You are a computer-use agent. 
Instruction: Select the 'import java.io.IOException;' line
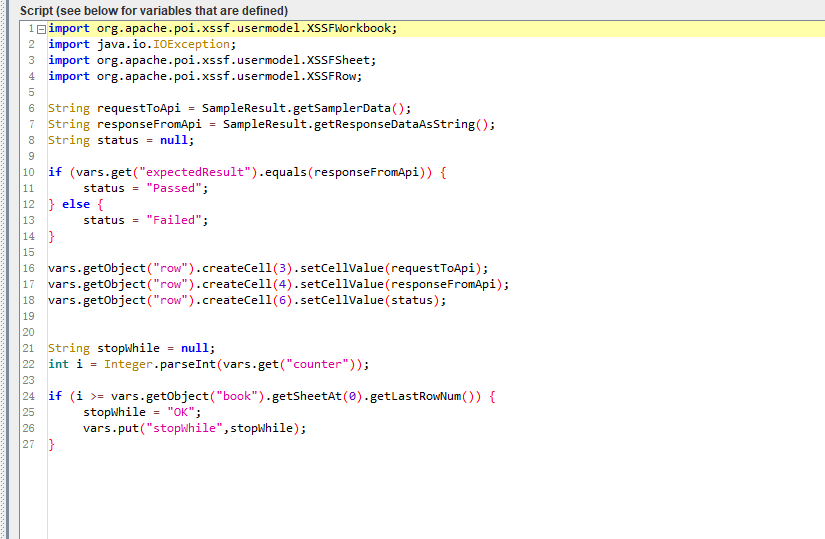coord(142,44)
